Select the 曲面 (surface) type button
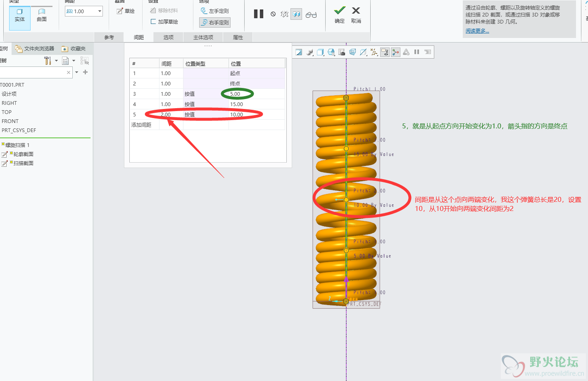 pos(42,16)
